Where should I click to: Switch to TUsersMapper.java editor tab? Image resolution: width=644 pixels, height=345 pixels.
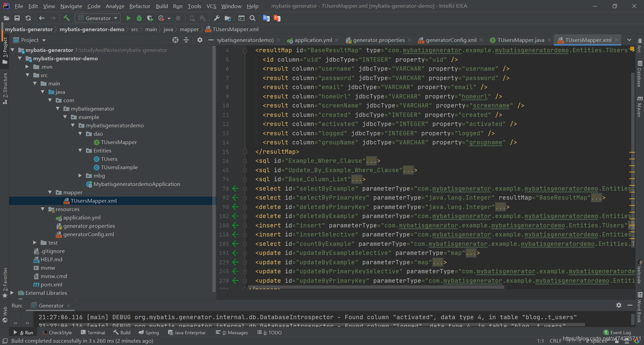pos(521,40)
